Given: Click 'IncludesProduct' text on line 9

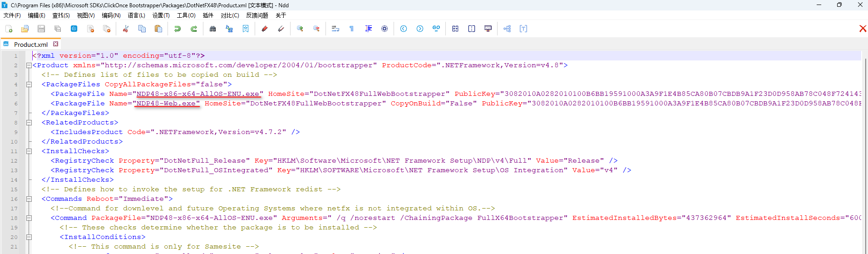Looking at the screenshot, I should pos(89,132).
